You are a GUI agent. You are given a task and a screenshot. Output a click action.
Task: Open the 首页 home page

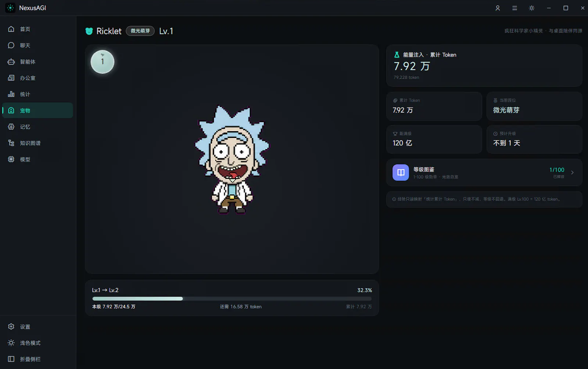(37, 29)
